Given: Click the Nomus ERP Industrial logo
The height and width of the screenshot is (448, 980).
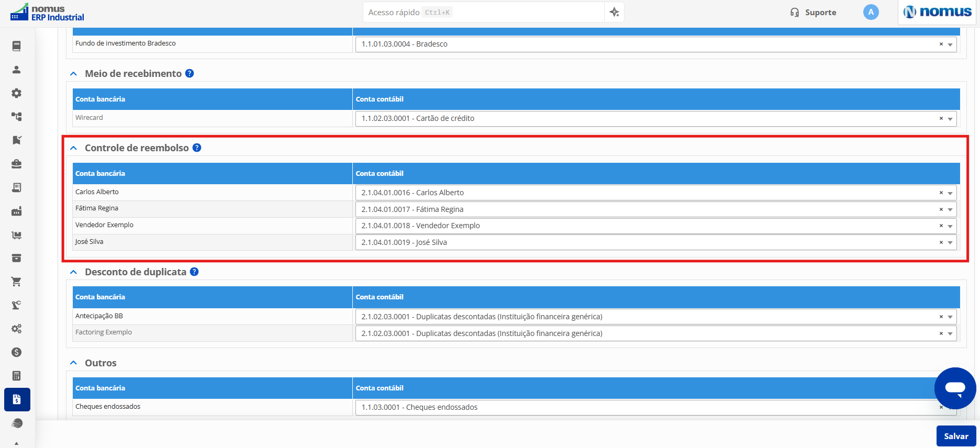Looking at the screenshot, I should (x=47, y=13).
